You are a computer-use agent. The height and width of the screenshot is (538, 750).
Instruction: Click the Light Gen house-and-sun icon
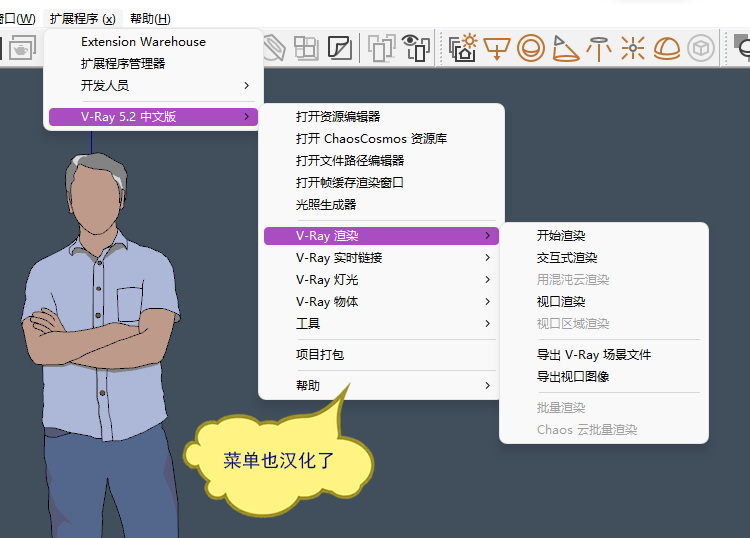pyautogui.click(x=463, y=47)
